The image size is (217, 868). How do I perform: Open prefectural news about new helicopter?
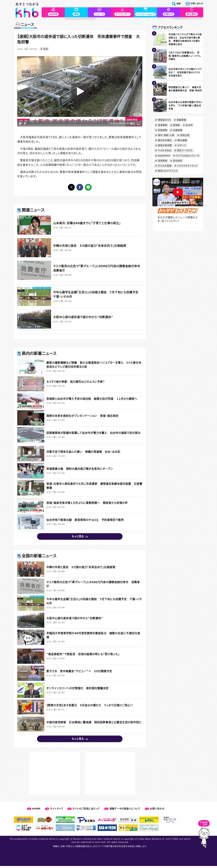click(x=80, y=367)
